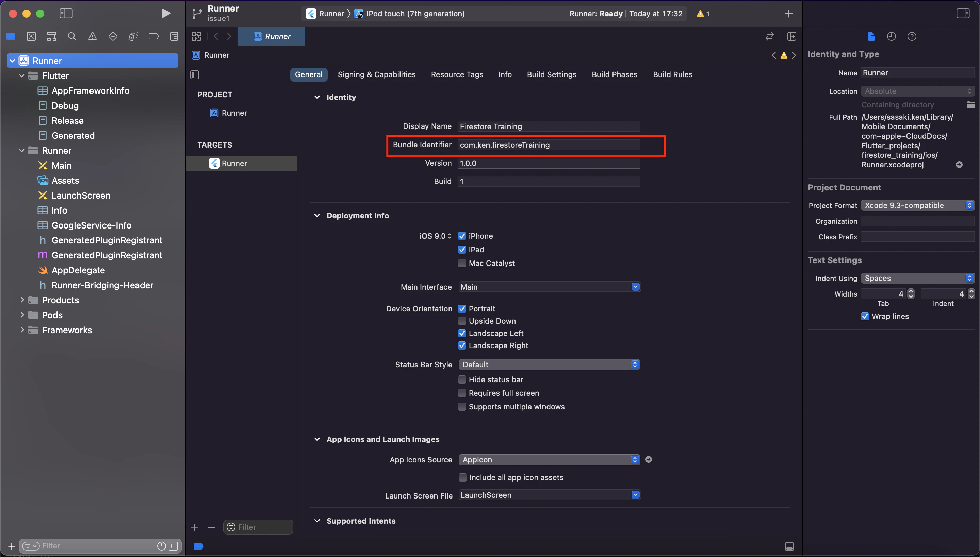Open the Status Bar Style dropdown
The height and width of the screenshot is (557, 980).
(x=549, y=365)
